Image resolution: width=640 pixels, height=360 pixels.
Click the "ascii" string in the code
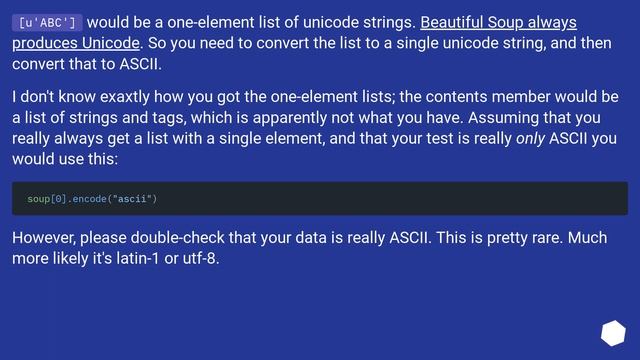coord(132,199)
